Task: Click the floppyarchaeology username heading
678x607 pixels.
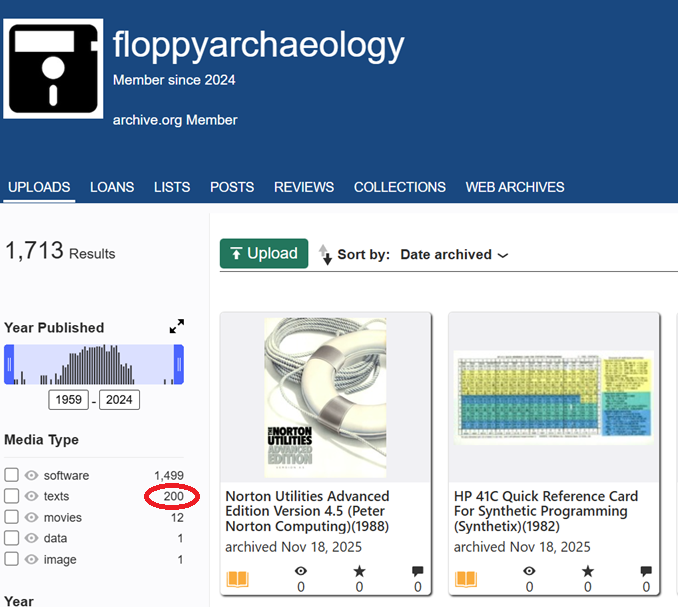Action: (258, 45)
